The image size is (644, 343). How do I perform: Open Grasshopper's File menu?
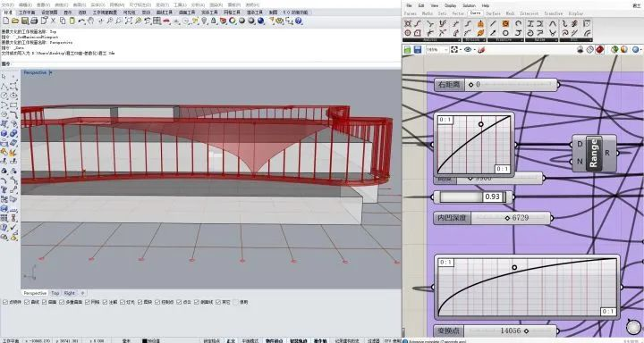tap(409, 5)
